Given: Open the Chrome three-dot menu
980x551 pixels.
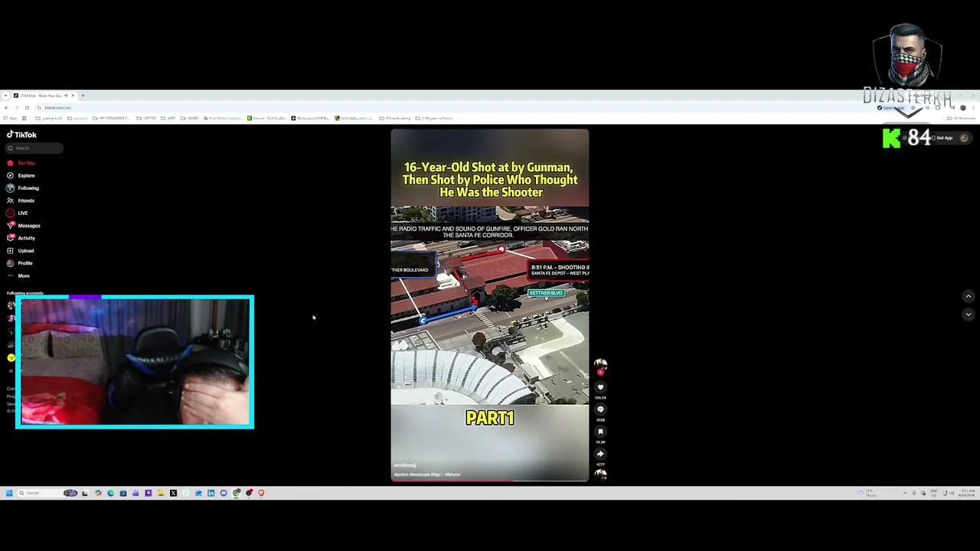Looking at the screenshot, I should [x=973, y=108].
